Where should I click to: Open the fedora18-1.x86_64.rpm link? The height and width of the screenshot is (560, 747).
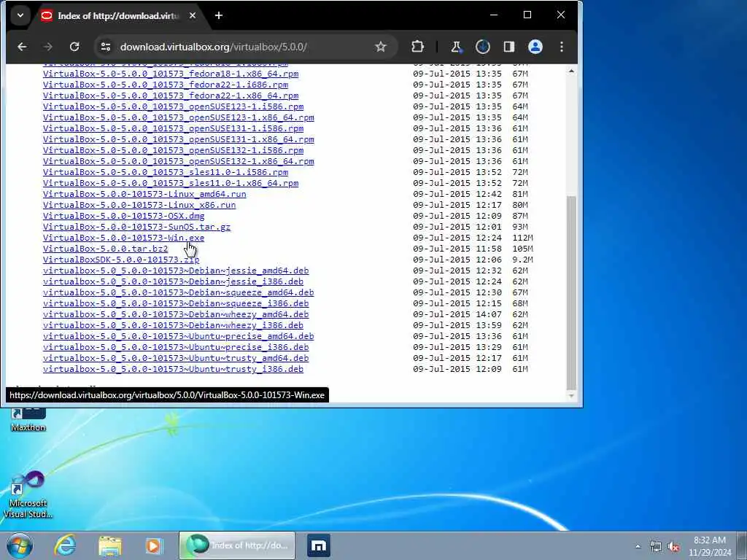pos(171,74)
